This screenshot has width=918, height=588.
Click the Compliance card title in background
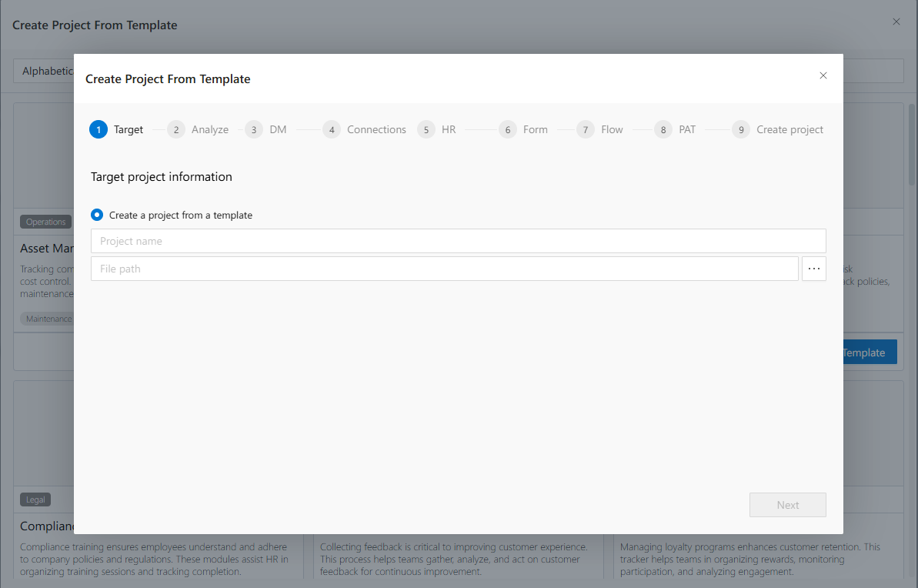pos(47,526)
